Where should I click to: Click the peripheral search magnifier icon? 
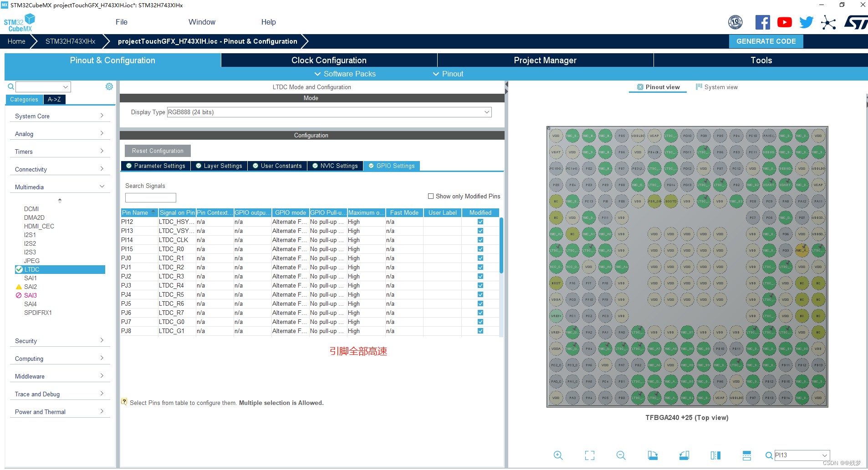(x=11, y=86)
